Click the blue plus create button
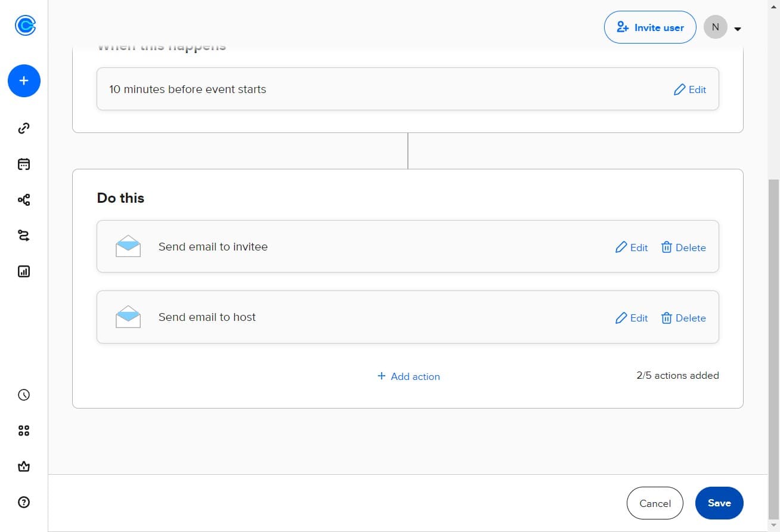Viewport: 780px width, 532px height. 24,81
